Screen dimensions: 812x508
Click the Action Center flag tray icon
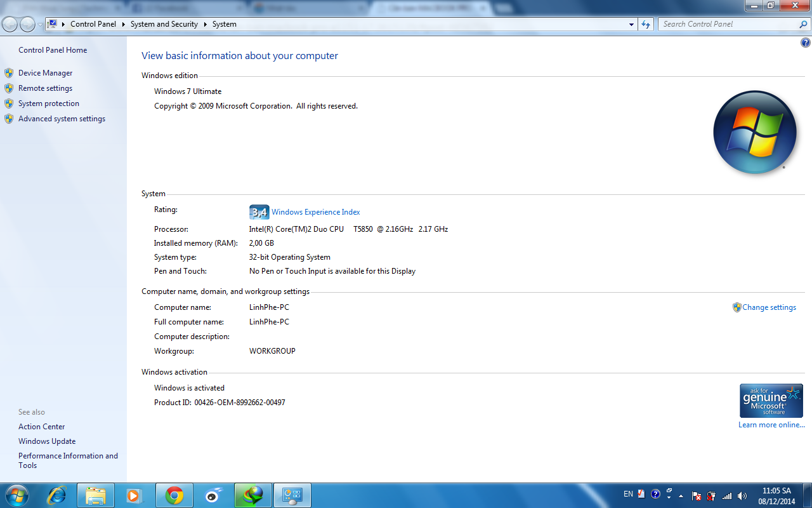coord(696,495)
